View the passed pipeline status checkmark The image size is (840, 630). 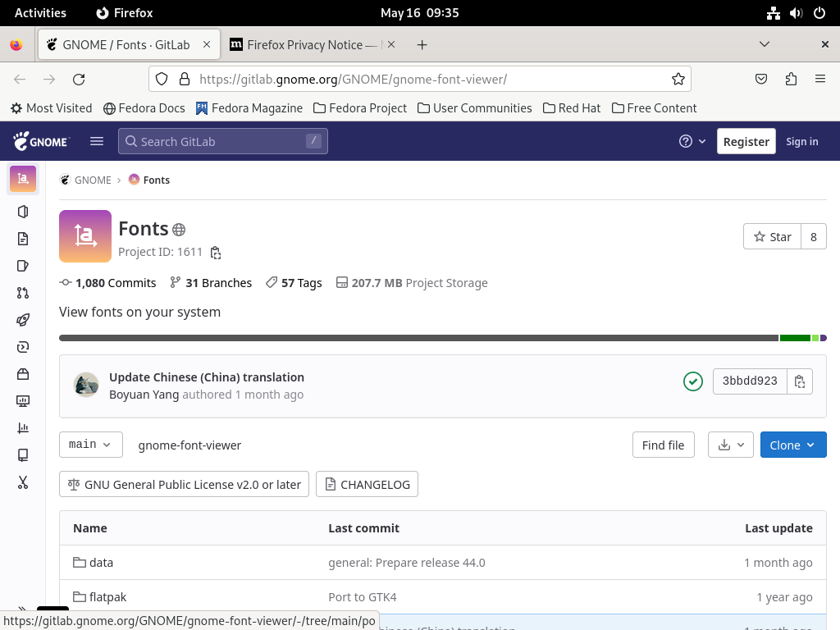692,381
